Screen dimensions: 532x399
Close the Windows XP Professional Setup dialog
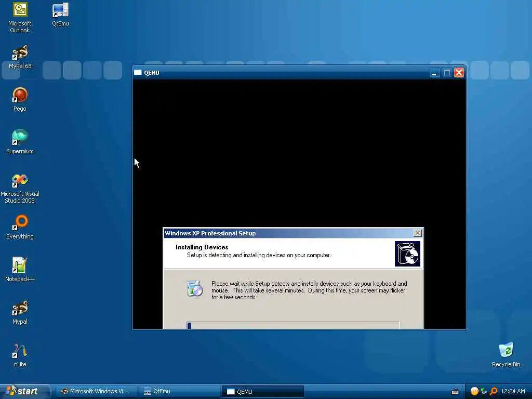click(x=418, y=233)
